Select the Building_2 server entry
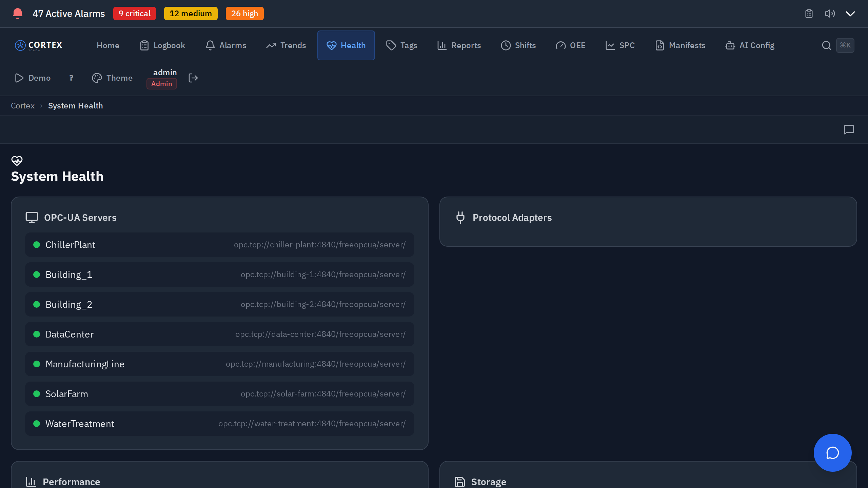The image size is (868, 488). [x=69, y=304]
